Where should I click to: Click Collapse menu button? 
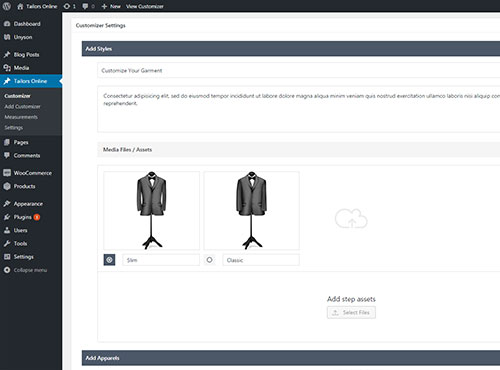pyautogui.click(x=31, y=270)
